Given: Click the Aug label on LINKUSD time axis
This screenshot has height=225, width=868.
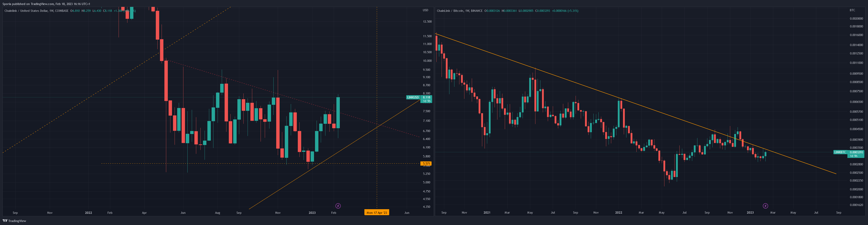Looking at the screenshot, I should click(x=218, y=213).
